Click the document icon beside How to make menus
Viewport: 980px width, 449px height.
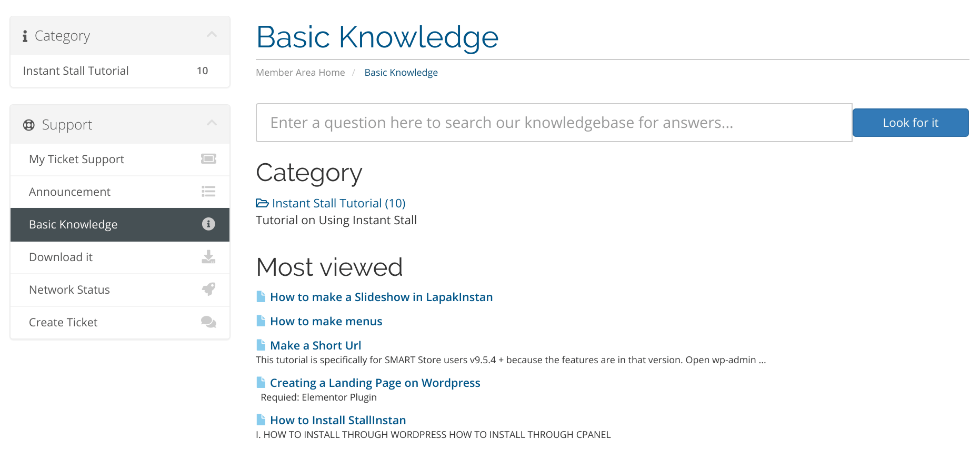[261, 321]
